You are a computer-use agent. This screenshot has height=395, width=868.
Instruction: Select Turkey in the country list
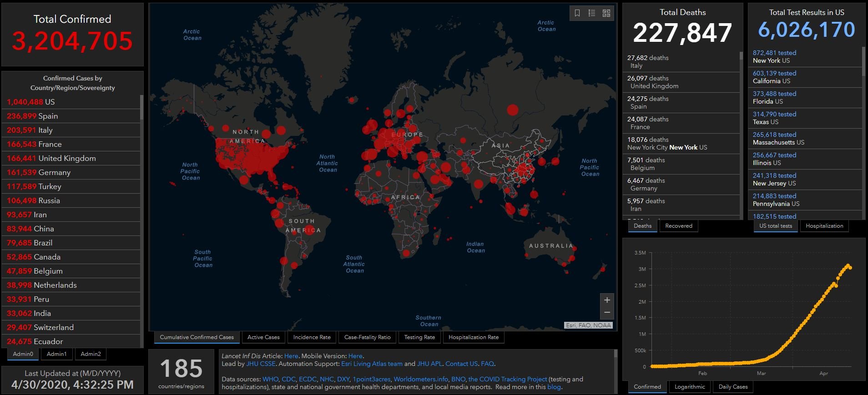[x=72, y=186]
